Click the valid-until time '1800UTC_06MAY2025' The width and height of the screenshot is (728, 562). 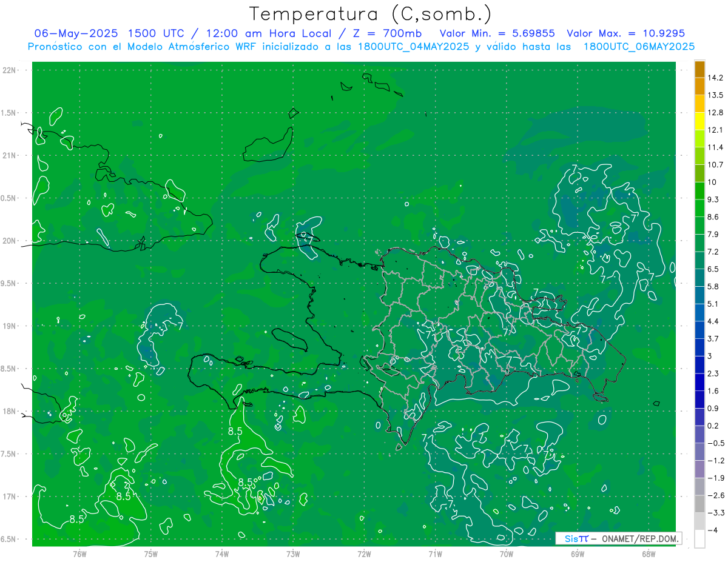[639, 46]
